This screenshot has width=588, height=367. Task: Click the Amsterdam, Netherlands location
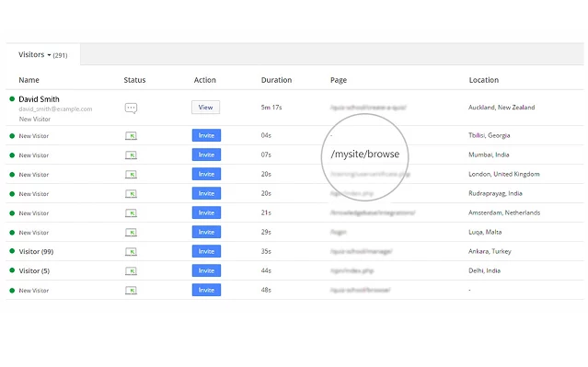tap(504, 212)
